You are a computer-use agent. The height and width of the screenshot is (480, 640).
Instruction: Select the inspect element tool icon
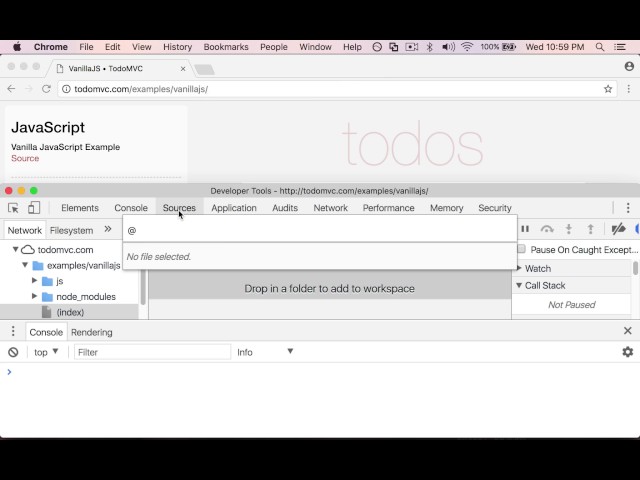pos(13,208)
